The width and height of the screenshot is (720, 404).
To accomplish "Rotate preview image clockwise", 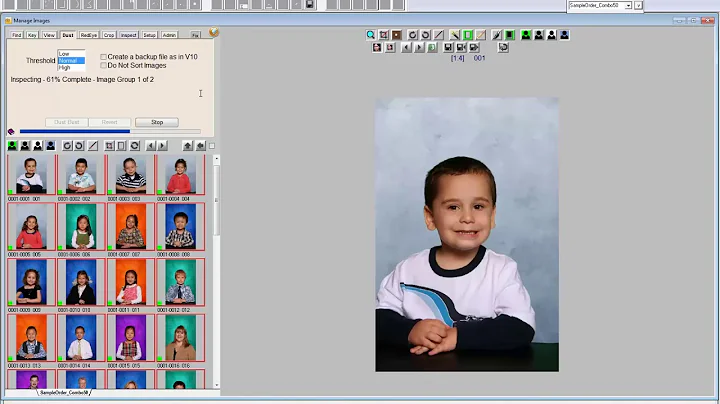I will click(413, 35).
